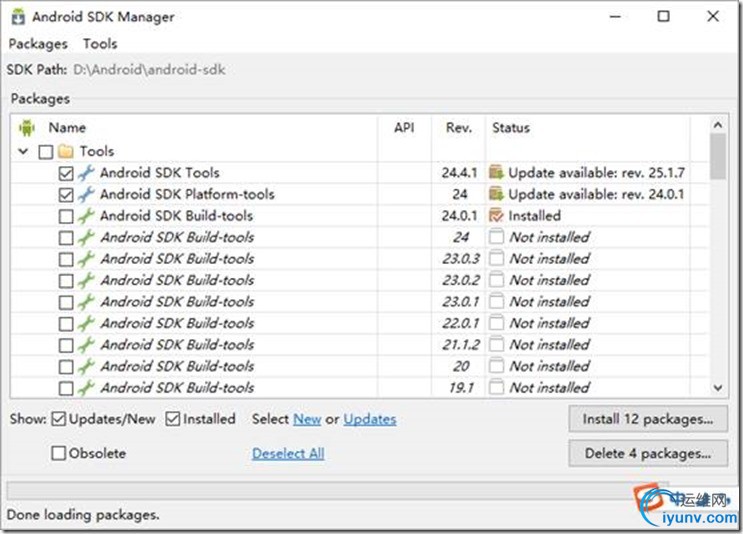
Task: Select the New packages link
Action: coord(307,419)
